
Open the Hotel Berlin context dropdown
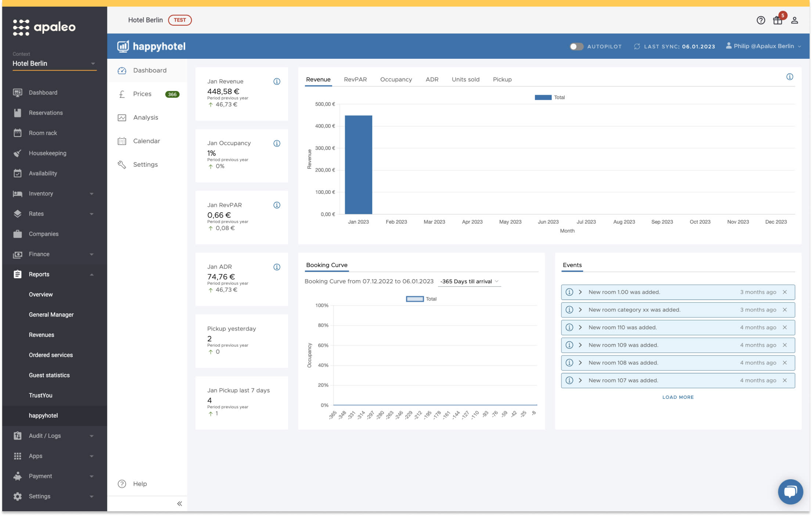pyautogui.click(x=54, y=64)
